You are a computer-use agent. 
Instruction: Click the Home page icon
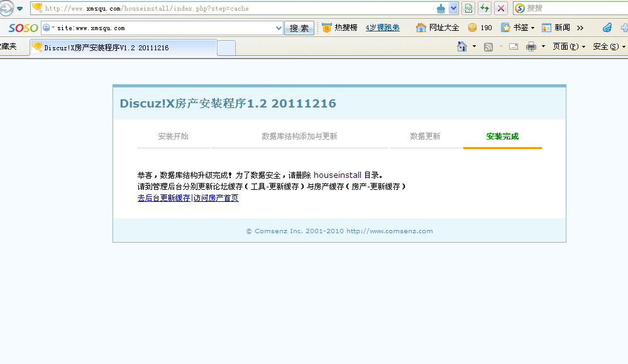point(462,47)
